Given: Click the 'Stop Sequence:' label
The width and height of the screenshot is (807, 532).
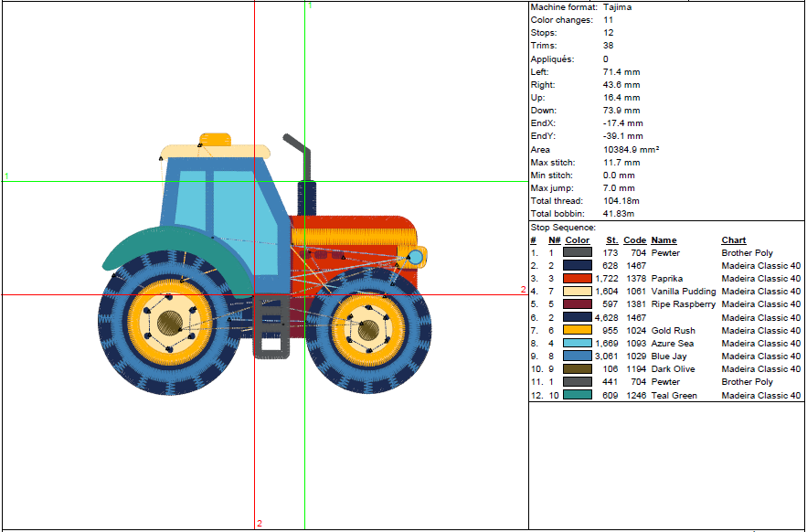Looking at the screenshot, I should 563,227.
